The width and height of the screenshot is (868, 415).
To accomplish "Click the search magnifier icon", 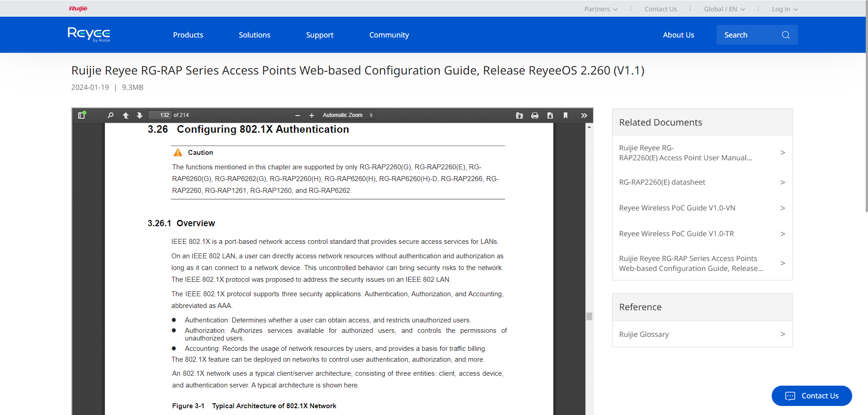I will click(786, 35).
